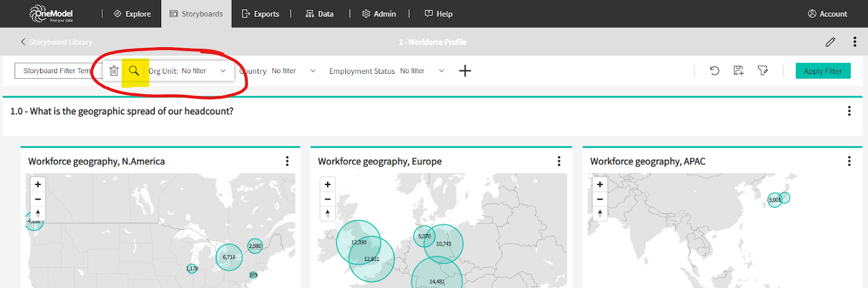Click the pencil edit storyboard icon
The image size is (868, 288).
[x=830, y=42]
